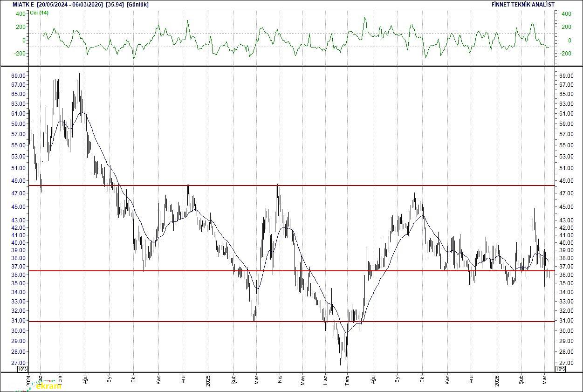Click the 27.00 label on left price axis
Screen dimensions: 583x392
18,363
